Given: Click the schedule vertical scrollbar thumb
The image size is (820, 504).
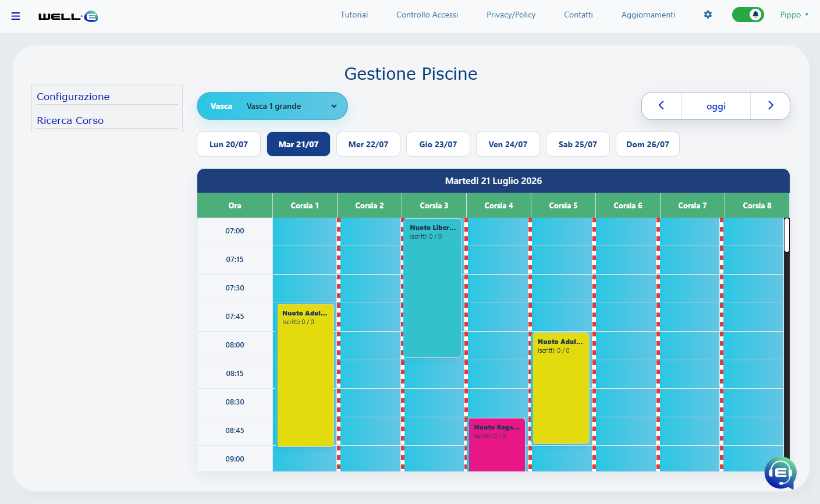Looking at the screenshot, I should pos(787,235).
